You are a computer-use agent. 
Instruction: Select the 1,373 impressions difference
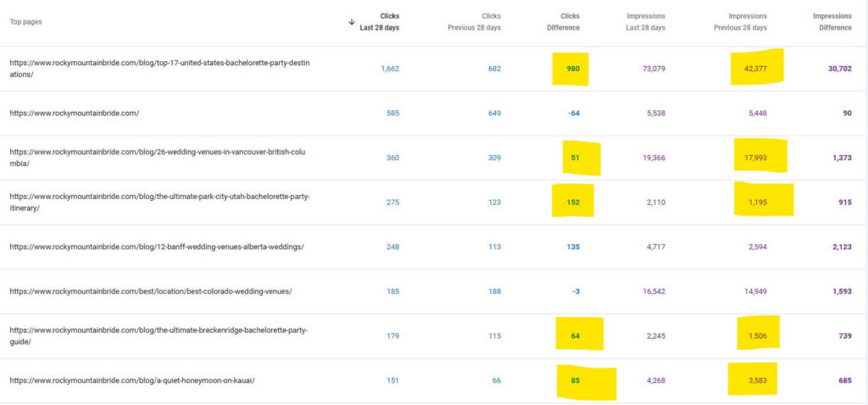click(842, 158)
